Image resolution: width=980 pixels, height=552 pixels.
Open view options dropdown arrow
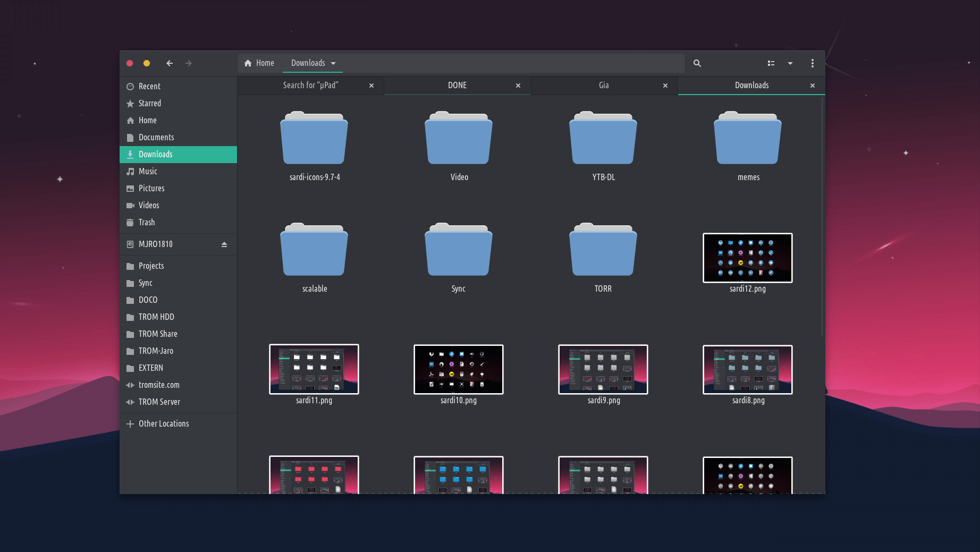790,63
